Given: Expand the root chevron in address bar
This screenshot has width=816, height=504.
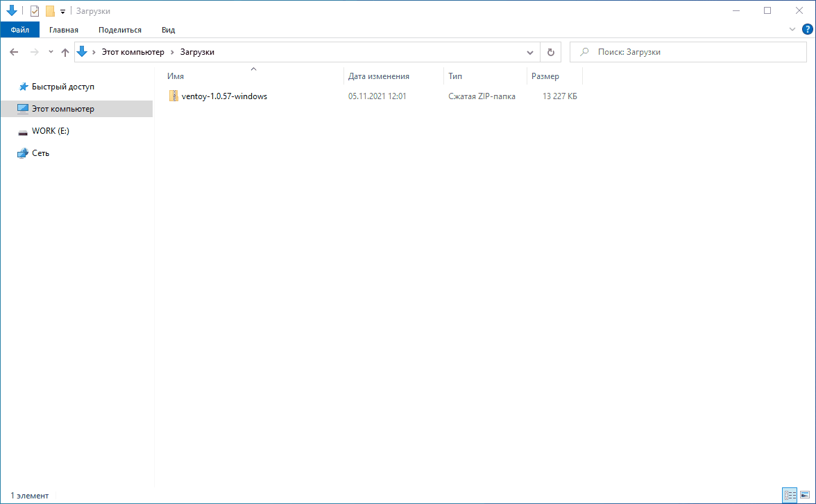Looking at the screenshot, I should coord(94,52).
